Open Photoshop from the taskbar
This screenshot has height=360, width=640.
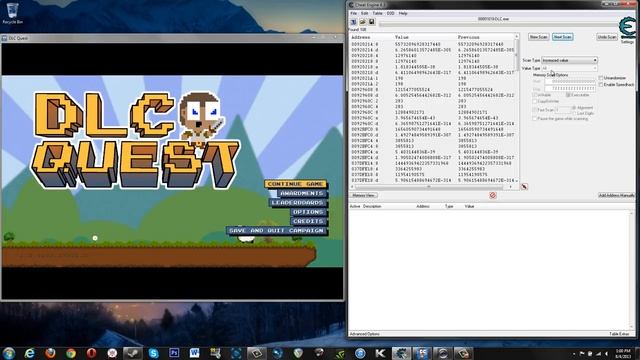pos(174,353)
